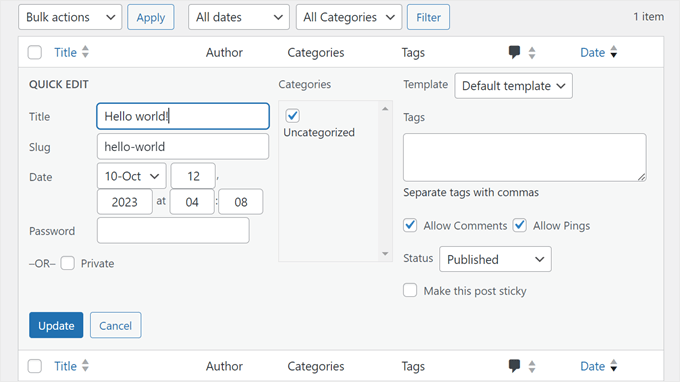The height and width of the screenshot is (382, 680).
Task: Toggle Allow Pings checkbox
Action: coord(520,225)
